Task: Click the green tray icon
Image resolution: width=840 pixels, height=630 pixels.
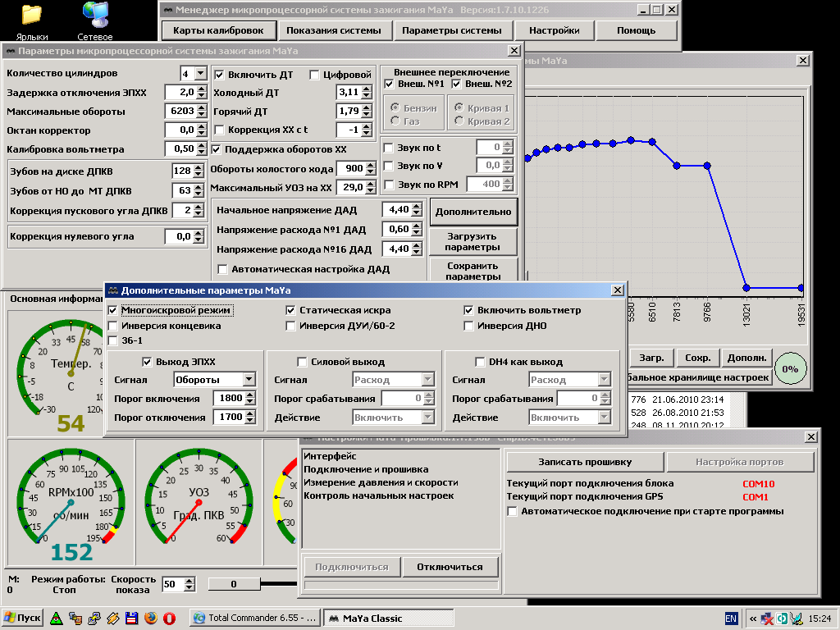Action: 782,619
